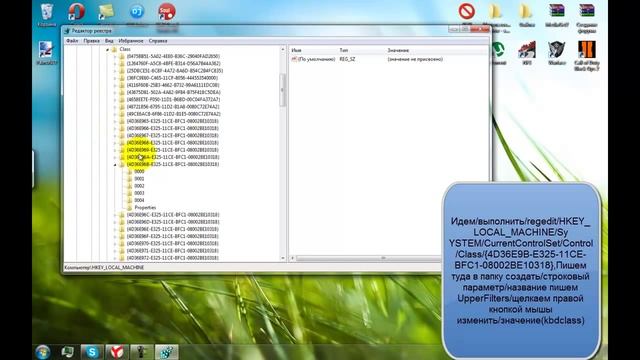
Task: Expand the {4D36E96C-E325...} key
Action: [115, 215]
